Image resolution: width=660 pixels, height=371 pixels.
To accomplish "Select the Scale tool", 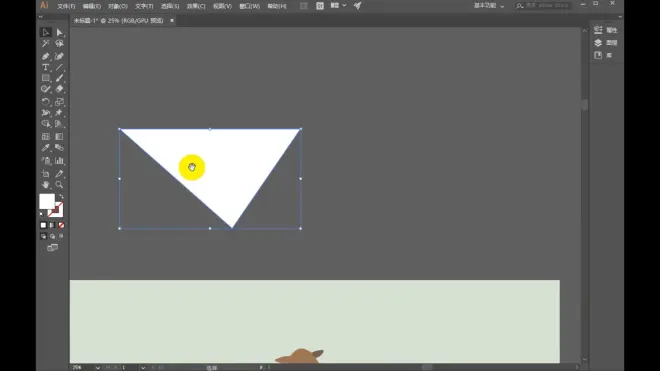I will coord(59,101).
